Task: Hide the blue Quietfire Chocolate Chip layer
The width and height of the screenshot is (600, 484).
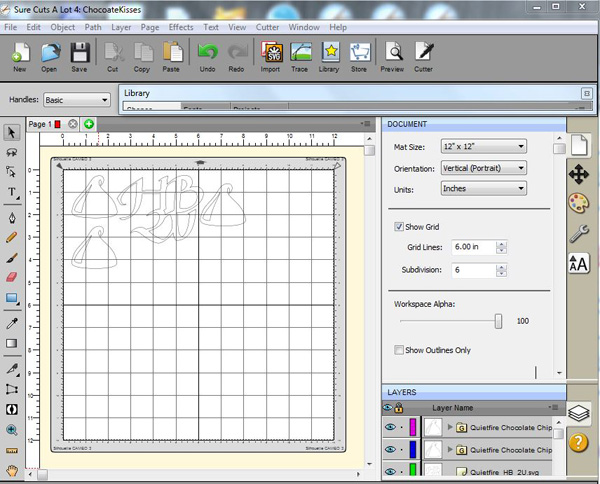Action: point(390,449)
